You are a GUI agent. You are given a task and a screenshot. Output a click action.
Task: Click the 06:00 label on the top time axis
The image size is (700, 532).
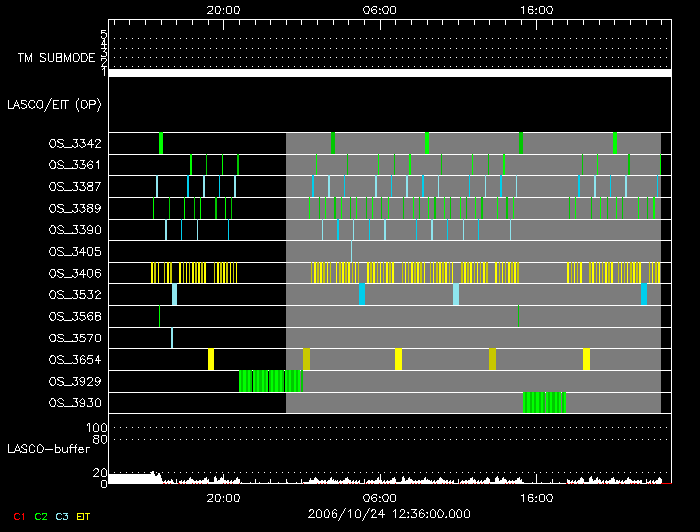coord(379,9)
